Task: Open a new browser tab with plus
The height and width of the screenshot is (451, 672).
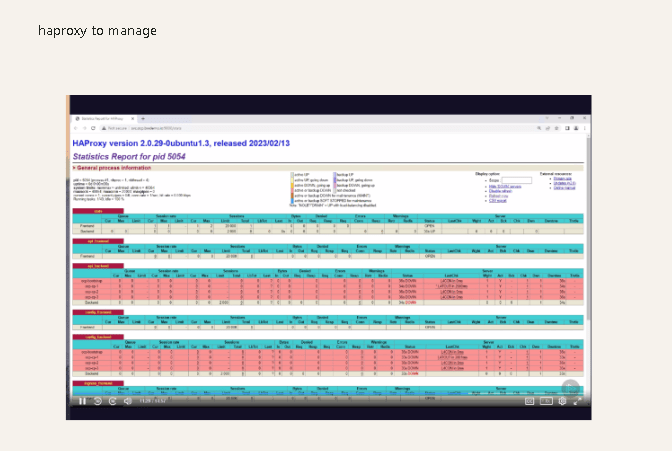Action: tap(143, 119)
